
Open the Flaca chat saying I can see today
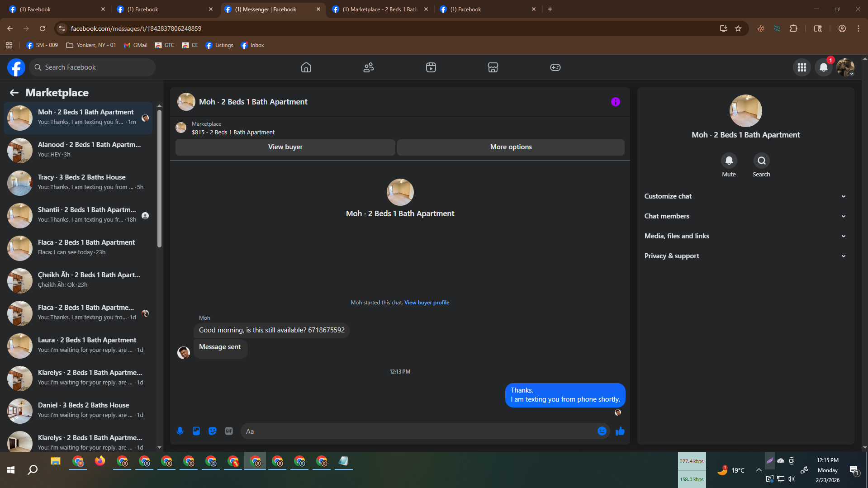click(x=78, y=248)
